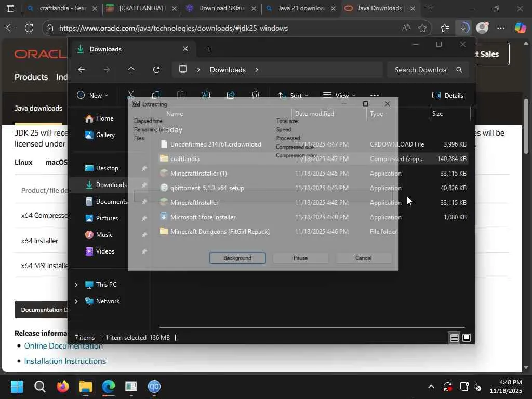532x399 pixels.
Task: Open the Copilot icon in Edge
Action: coord(520,28)
